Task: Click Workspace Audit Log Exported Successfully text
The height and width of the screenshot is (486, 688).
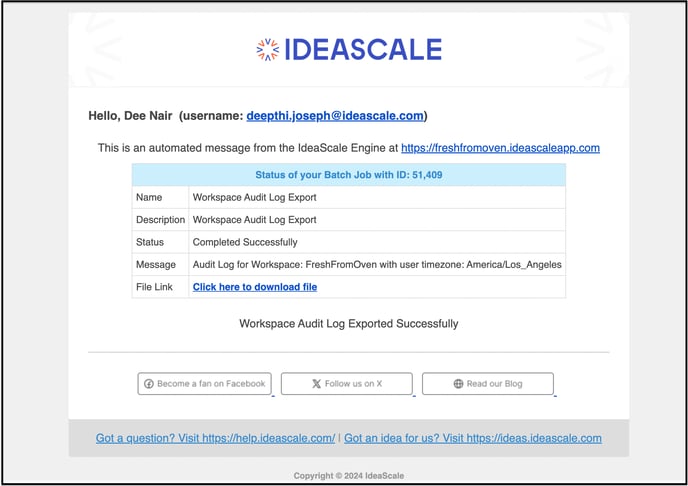Action: (x=349, y=324)
